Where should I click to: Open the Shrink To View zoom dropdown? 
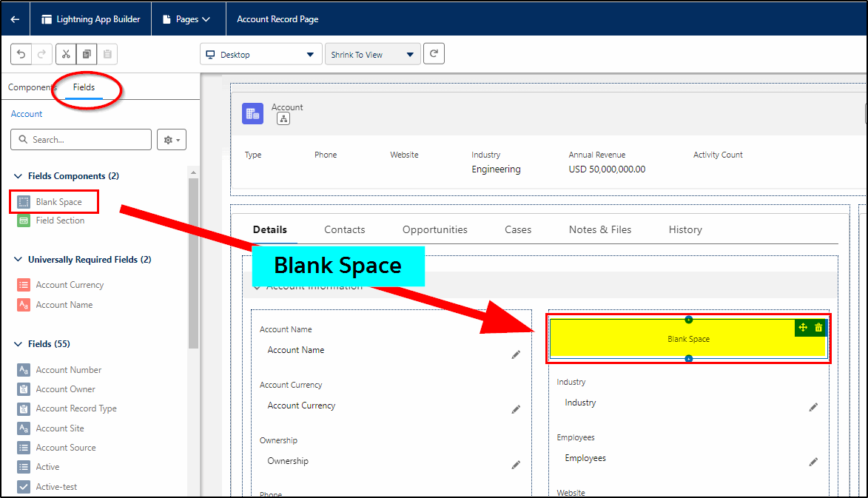pos(372,54)
